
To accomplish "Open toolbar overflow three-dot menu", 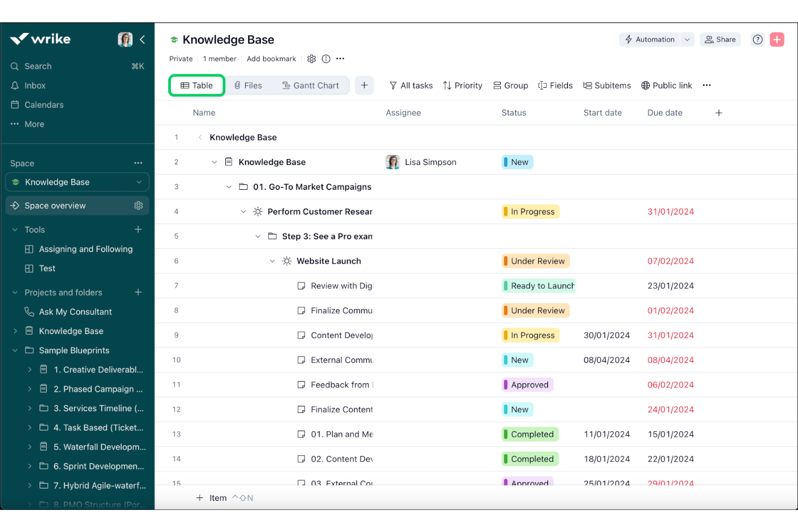I will pyautogui.click(x=707, y=85).
